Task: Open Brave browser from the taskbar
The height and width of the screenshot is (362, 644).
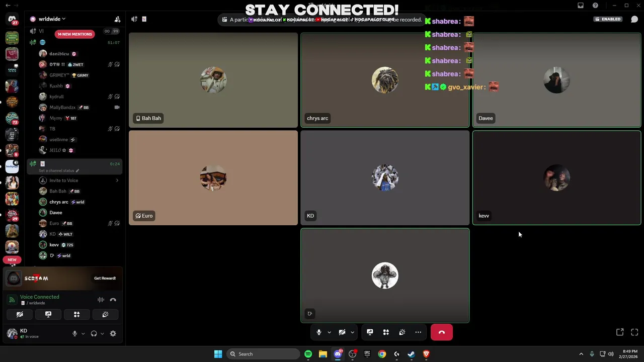Action: click(x=426, y=354)
